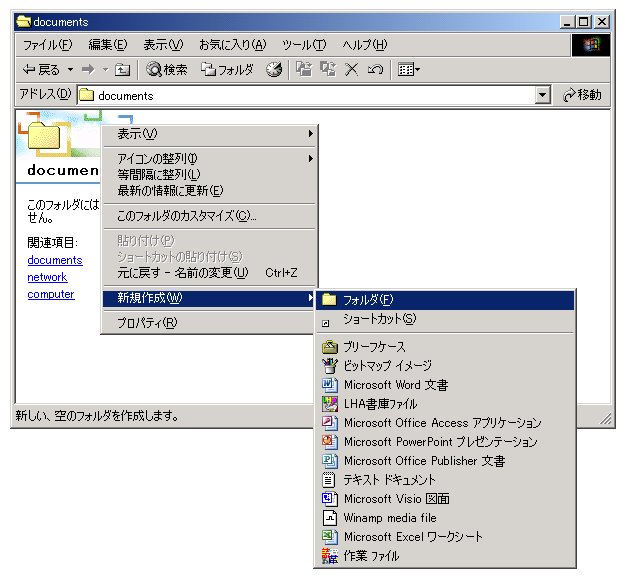Open the address bar dropdown arrow

[543, 95]
